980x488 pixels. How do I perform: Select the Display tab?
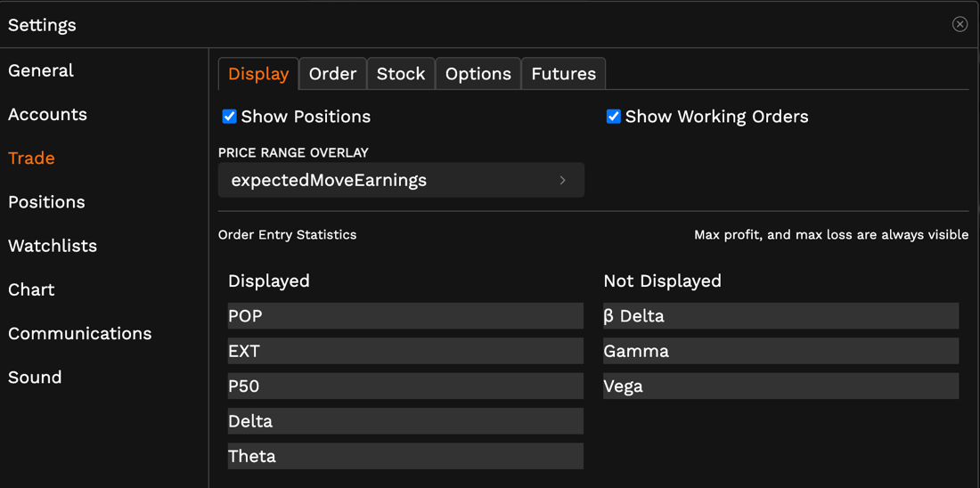[258, 74]
